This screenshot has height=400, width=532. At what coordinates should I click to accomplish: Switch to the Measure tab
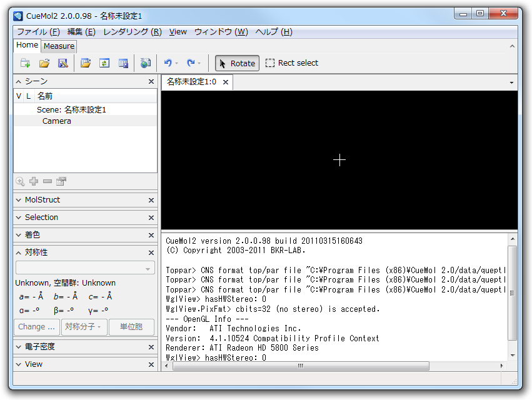[59, 46]
